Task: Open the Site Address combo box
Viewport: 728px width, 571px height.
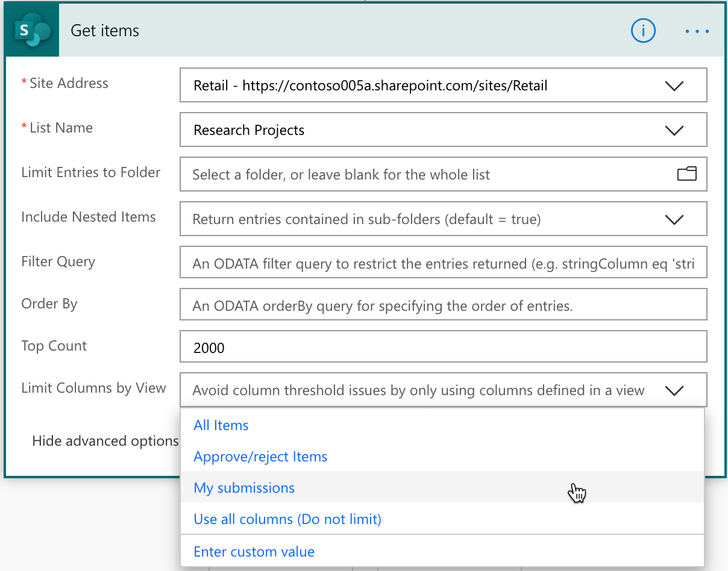Action: (x=422, y=85)
